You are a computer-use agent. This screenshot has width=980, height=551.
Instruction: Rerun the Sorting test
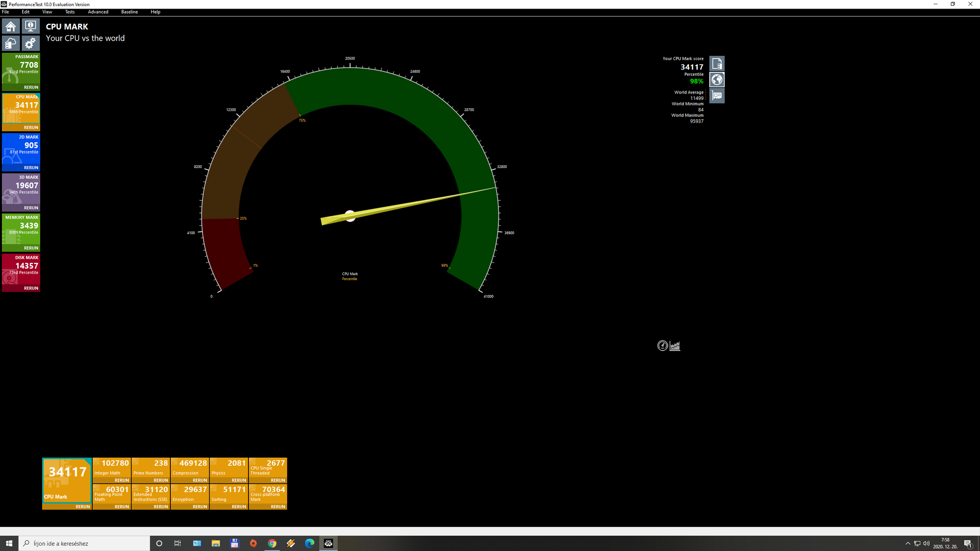[x=239, y=507]
